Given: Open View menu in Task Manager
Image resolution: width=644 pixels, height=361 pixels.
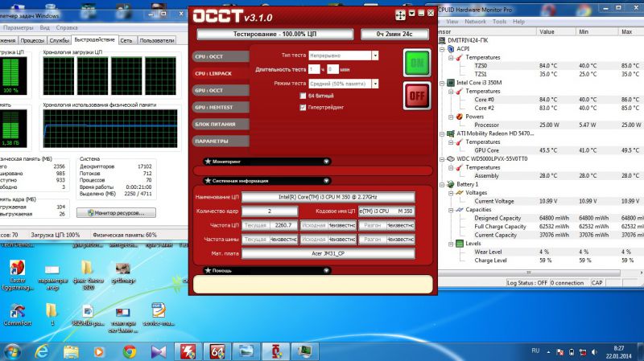Looking at the screenshot, I should (x=45, y=27).
